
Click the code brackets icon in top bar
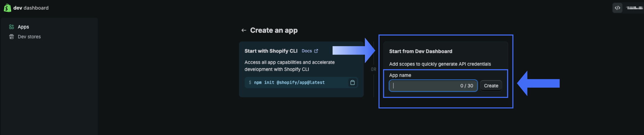pos(617,8)
